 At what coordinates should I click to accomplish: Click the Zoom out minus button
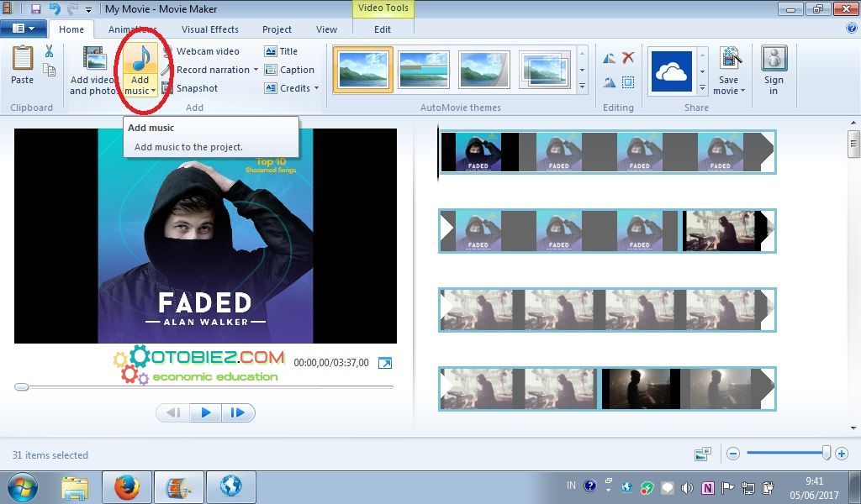click(733, 454)
